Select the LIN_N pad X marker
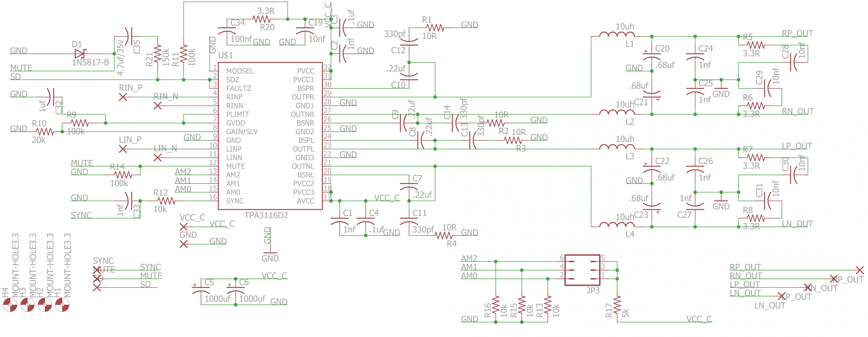 [157, 158]
